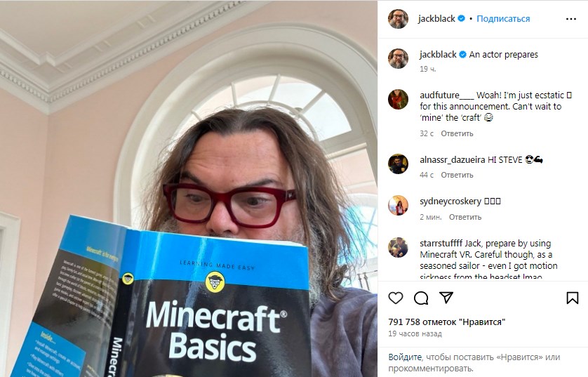Open the jackblack username in the header
The height and width of the screenshot is (377, 588).
click(x=436, y=19)
